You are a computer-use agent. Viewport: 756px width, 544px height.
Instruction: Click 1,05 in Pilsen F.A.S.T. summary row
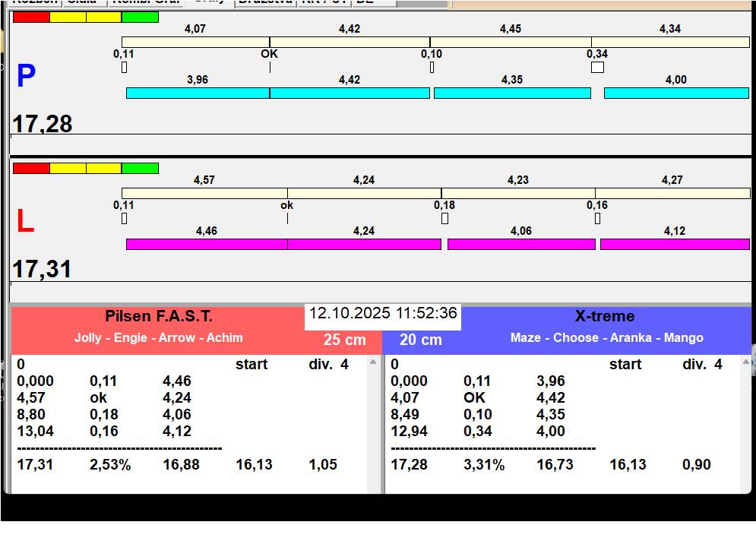pyautogui.click(x=323, y=465)
